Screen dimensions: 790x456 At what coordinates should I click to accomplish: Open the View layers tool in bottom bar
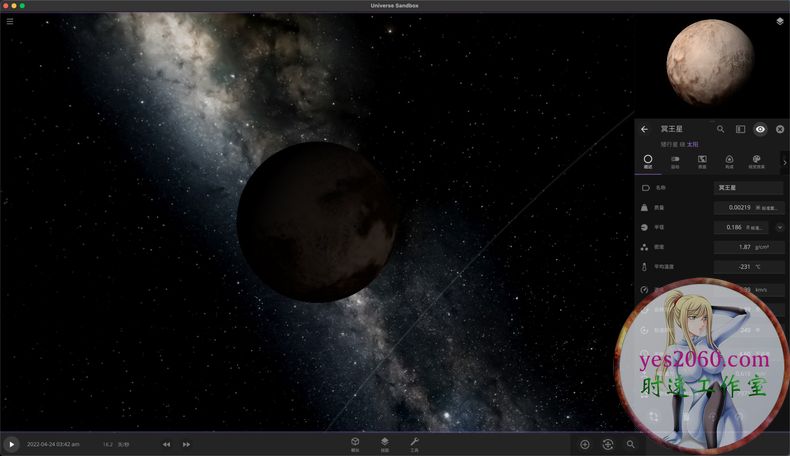[x=384, y=442]
